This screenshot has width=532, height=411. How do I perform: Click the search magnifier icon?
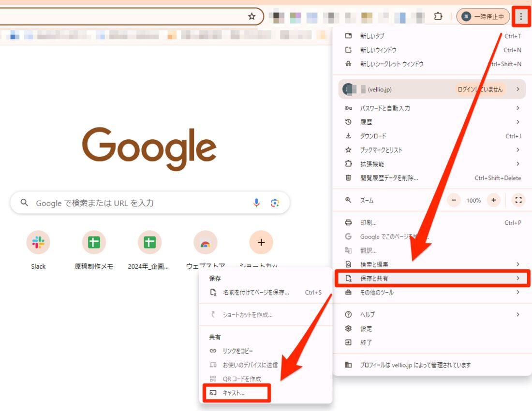(24, 203)
